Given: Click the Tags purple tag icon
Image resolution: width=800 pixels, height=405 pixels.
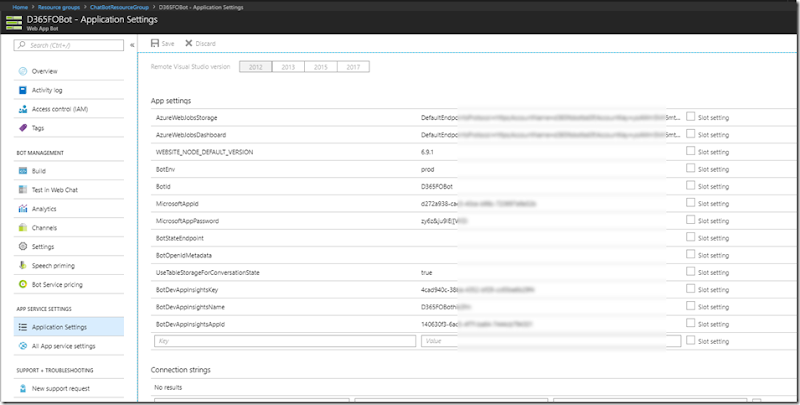Looking at the screenshot, I should click(22, 128).
